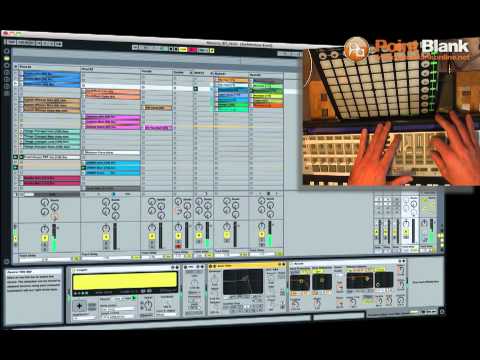Open the input routing dropdown on first track
The width and height of the screenshot is (480, 360).
[x=45, y=259]
